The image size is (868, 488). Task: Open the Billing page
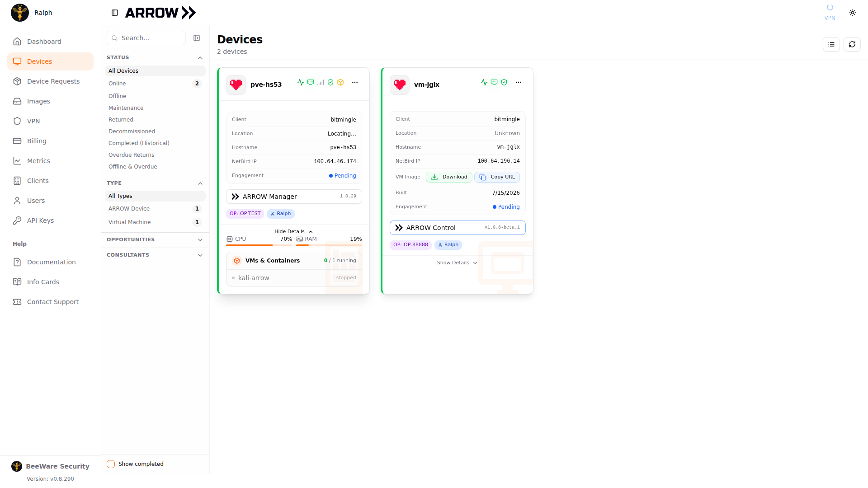point(50,141)
